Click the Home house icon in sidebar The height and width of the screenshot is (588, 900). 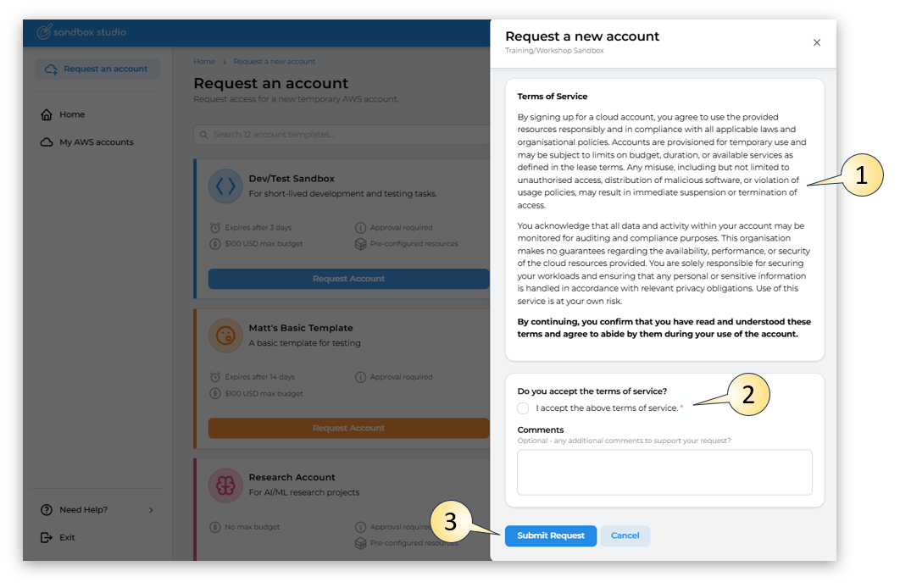[x=47, y=114]
